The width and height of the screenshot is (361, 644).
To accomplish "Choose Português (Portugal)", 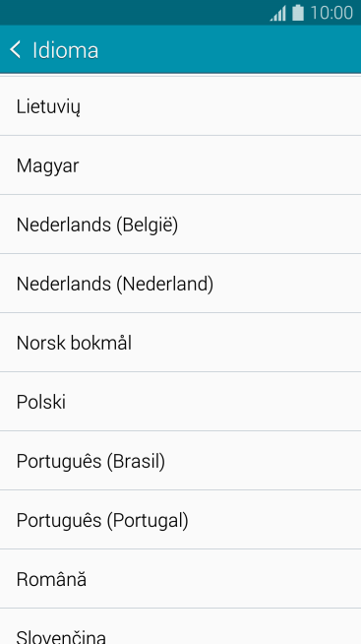I will 181,520.
